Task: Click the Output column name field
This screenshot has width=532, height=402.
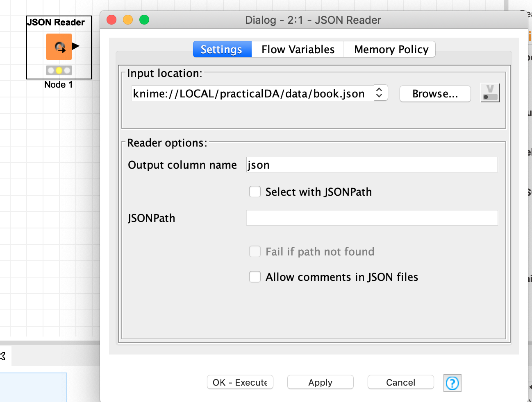Action: tap(372, 165)
